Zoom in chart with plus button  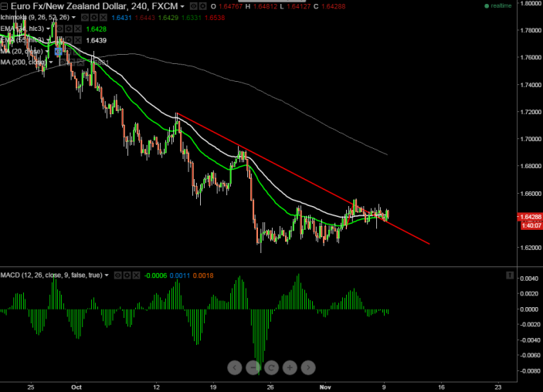290,367
